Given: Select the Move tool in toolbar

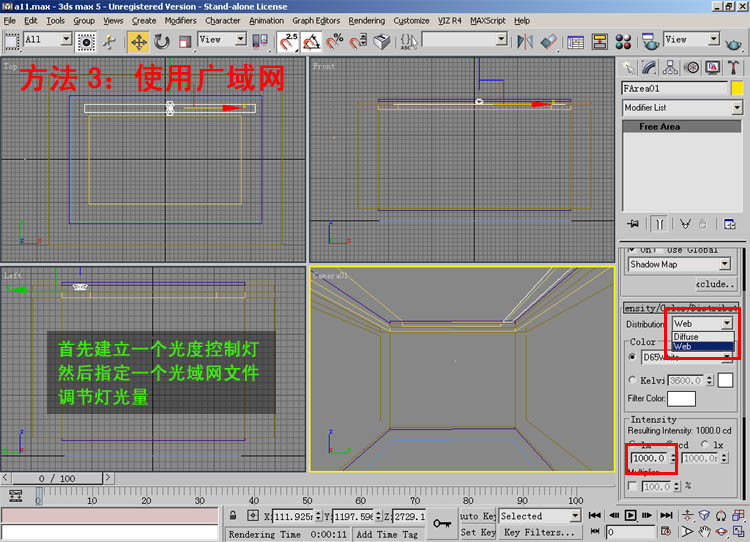Looking at the screenshot, I should pos(138,41).
